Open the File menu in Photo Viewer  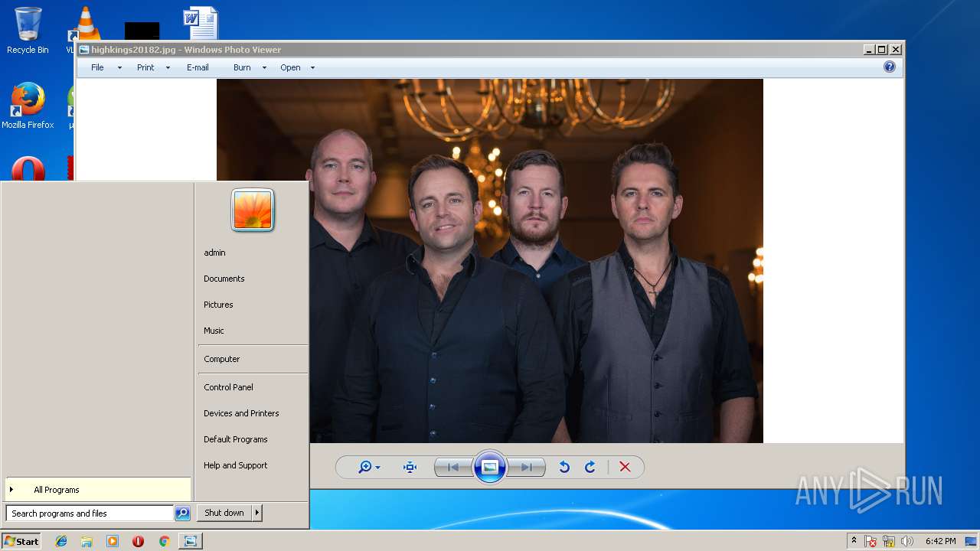97,67
